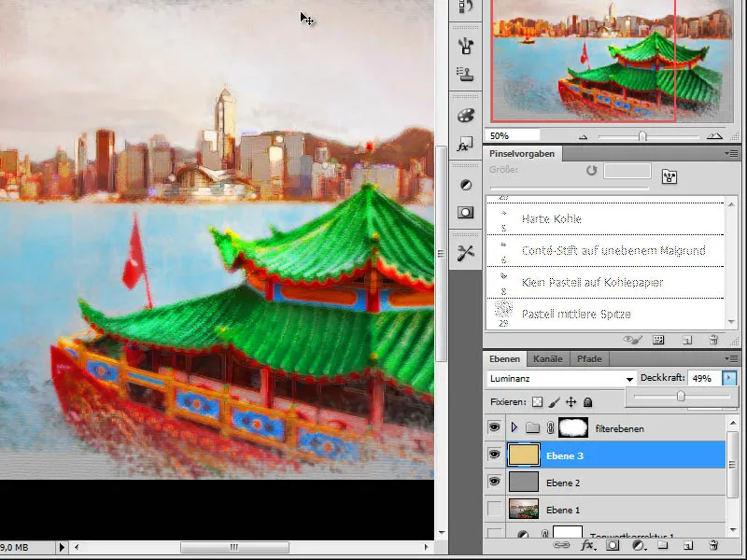Toggle lock all padlock icon

(588, 402)
